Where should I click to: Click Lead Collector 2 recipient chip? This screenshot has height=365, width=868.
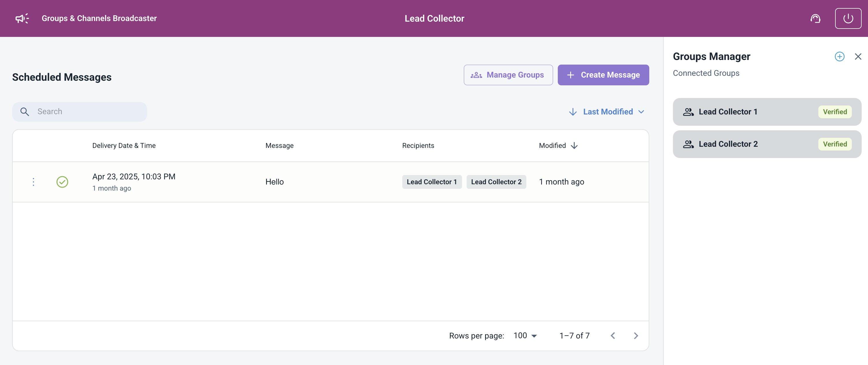coord(496,182)
